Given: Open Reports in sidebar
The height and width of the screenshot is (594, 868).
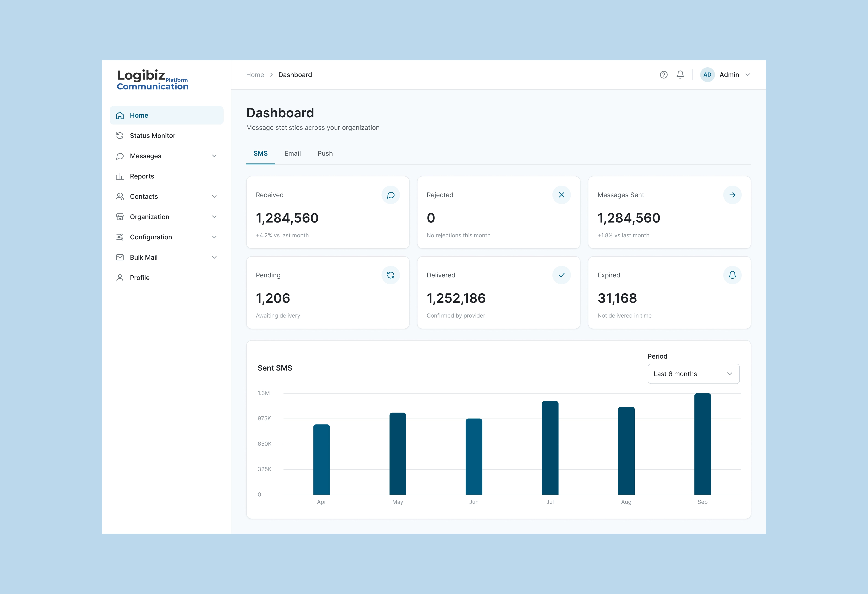Looking at the screenshot, I should [167, 176].
